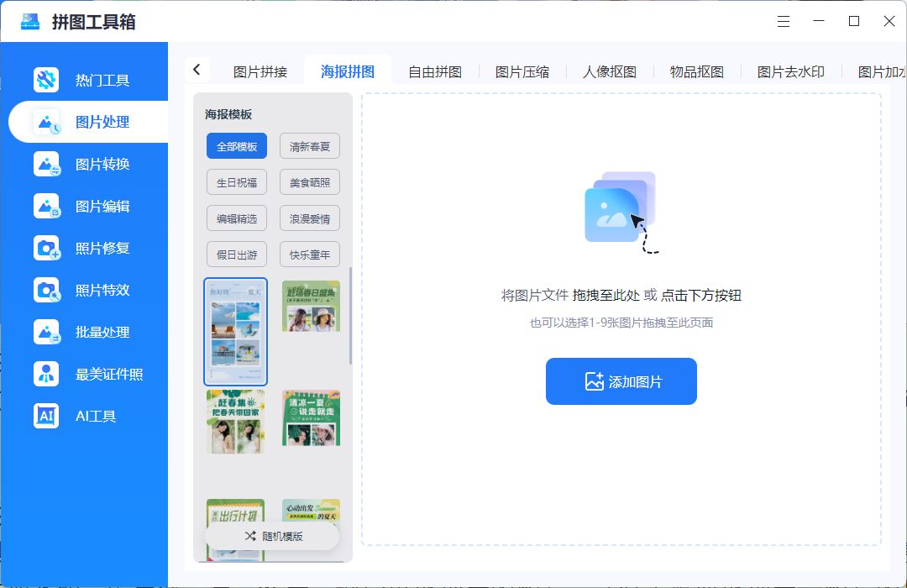This screenshot has width=907, height=588.
Task: Click the AI工具 icon
Action: tap(46, 416)
